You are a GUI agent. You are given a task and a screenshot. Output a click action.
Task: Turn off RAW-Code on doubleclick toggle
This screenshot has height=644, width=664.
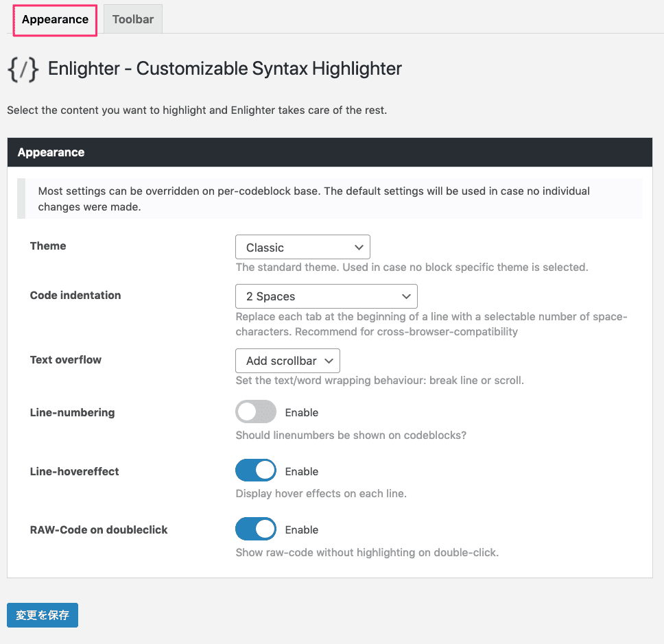pos(256,529)
